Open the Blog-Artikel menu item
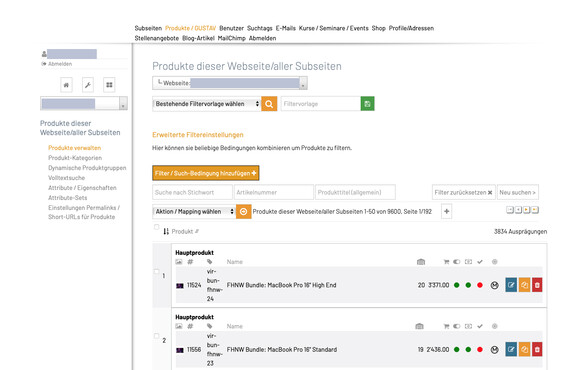Viewport: 580px width, 370px height. tap(198, 38)
